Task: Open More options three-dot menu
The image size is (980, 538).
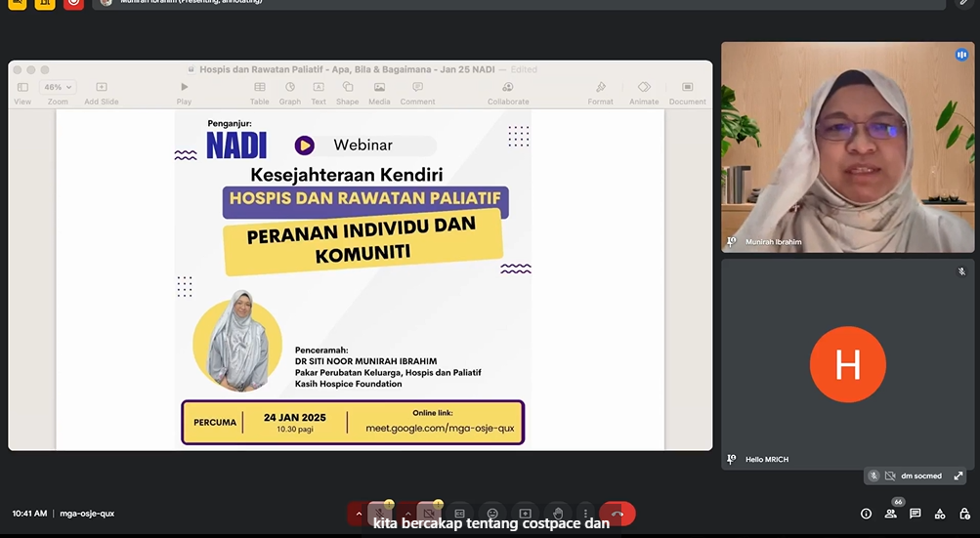Action: pos(585,514)
